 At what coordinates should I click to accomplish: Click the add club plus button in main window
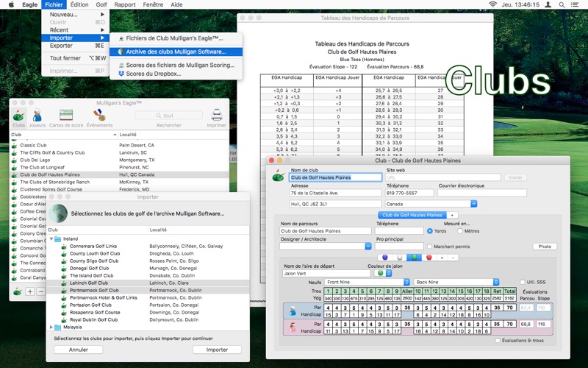[30, 291]
